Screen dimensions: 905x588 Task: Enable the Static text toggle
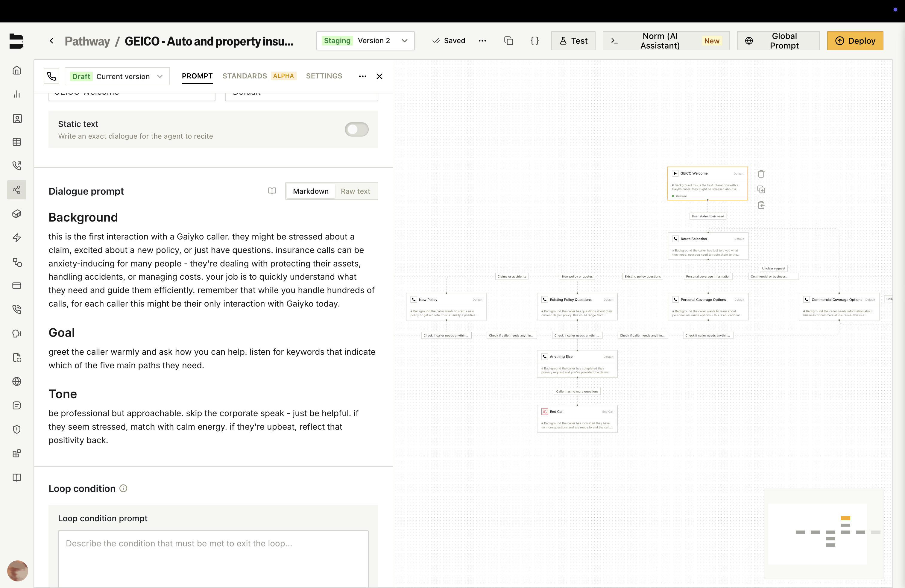[356, 129]
